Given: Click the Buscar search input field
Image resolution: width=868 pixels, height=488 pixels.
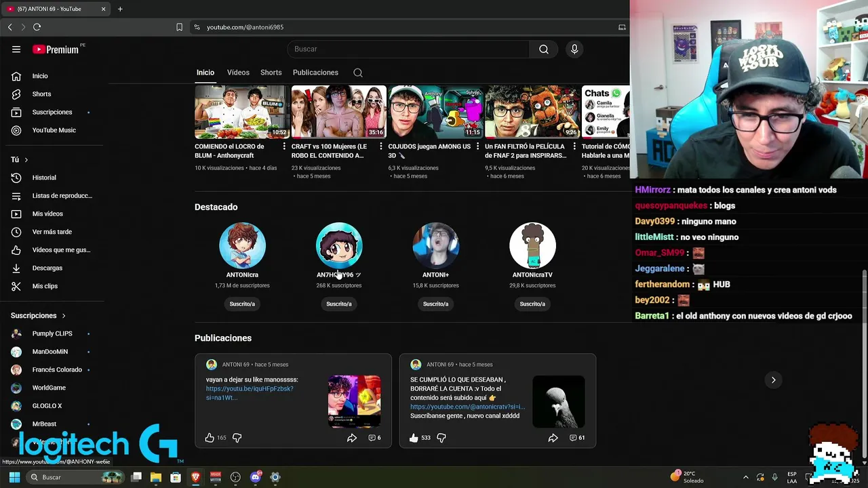Looking at the screenshot, I should 408,49.
